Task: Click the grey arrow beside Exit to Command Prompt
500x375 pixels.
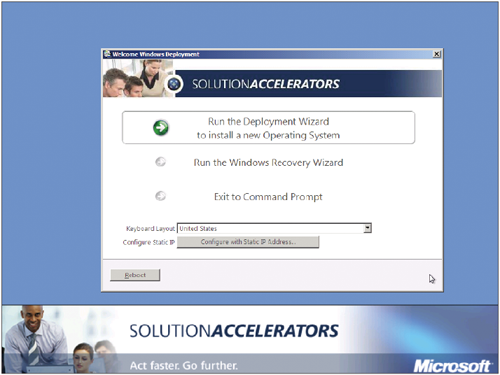Action: 161,196
